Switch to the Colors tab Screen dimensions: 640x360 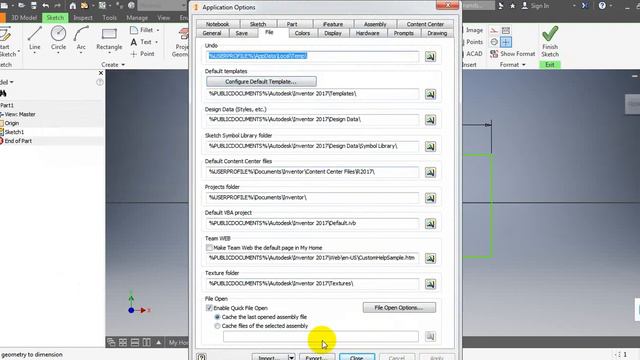pos(302,33)
